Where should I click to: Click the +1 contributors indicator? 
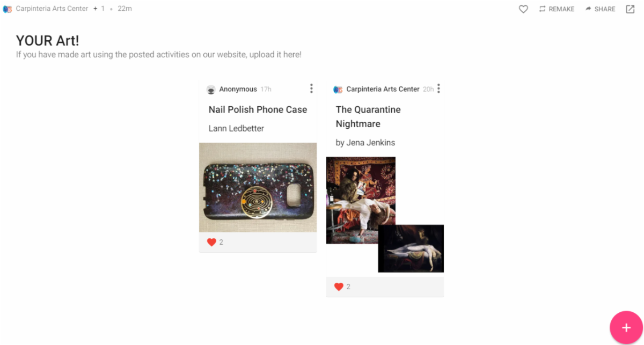coord(99,9)
